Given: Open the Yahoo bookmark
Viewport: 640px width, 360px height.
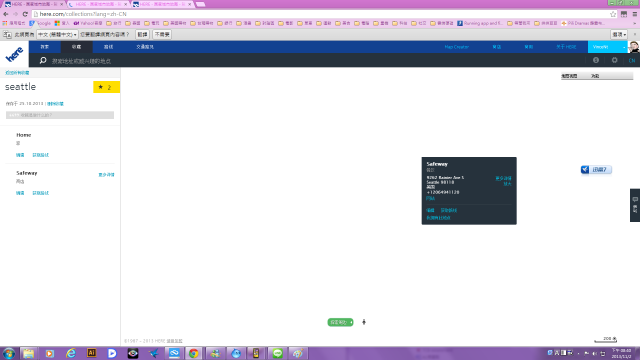Looking at the screenshot, I should coord(88,23).
